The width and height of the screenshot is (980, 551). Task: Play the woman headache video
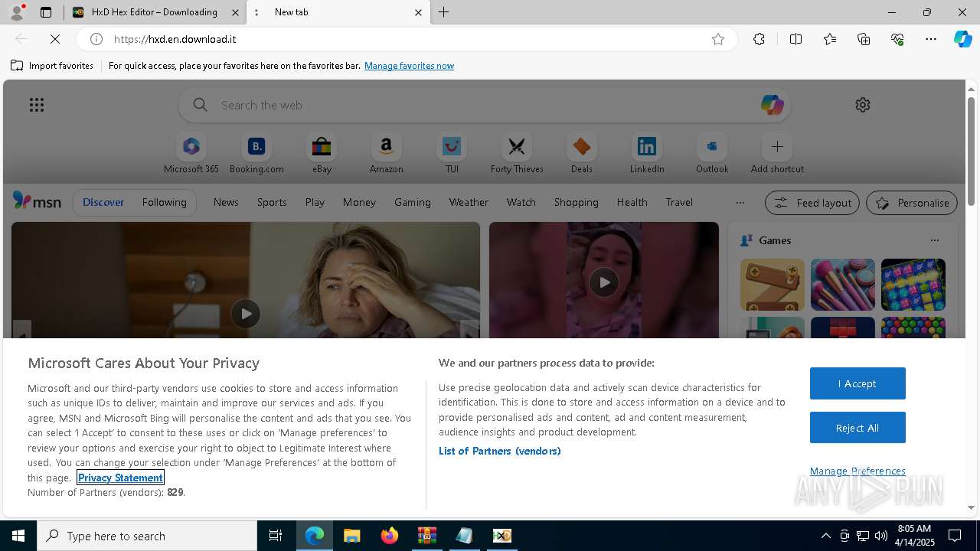pos(246,314)
